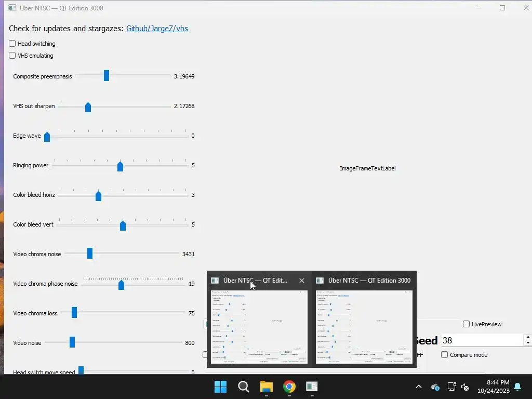Click Edge wave slider handle
The height and width of the screenshot is (399, 532).
coord(47,137)
